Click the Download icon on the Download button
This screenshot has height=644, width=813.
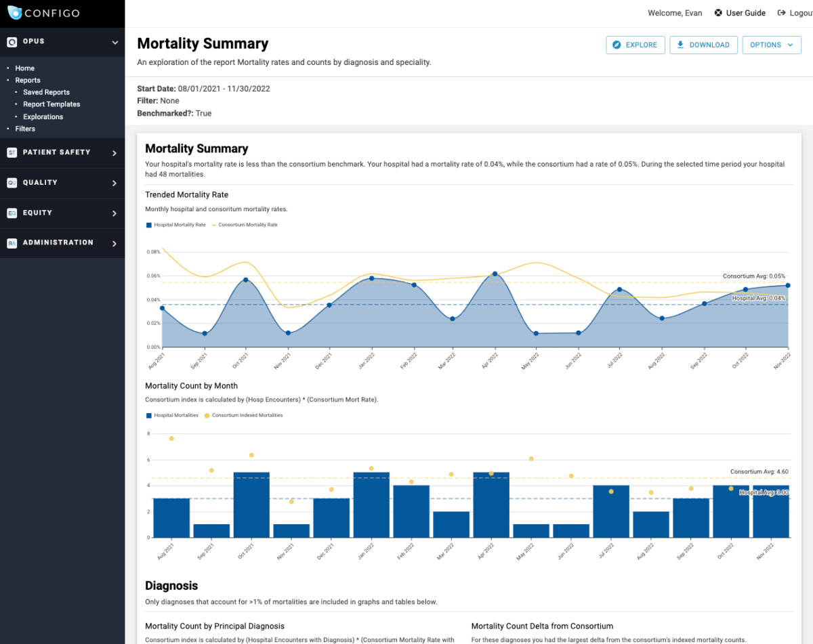tap(680, 45)
